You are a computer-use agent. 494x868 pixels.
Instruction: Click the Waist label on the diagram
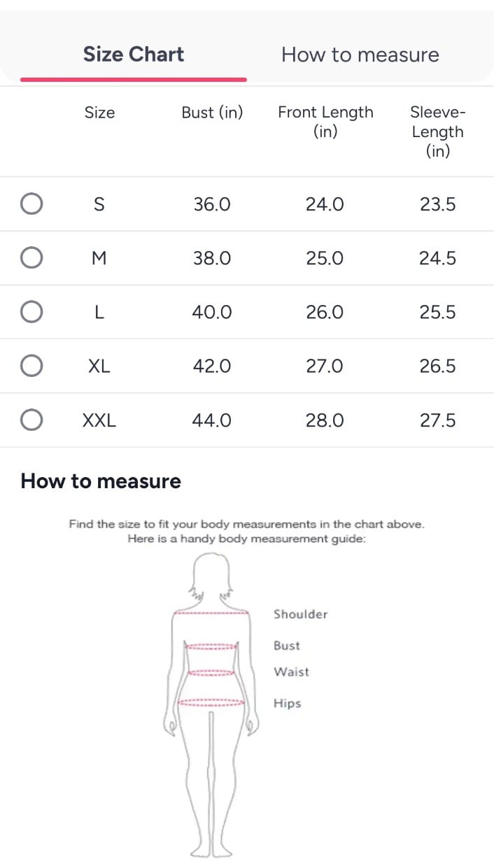point(291,671)
